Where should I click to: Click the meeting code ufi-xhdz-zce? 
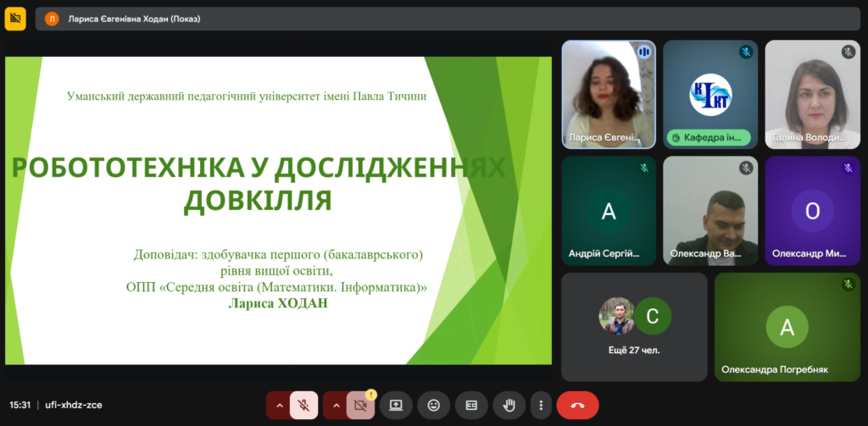coord(74,406)
